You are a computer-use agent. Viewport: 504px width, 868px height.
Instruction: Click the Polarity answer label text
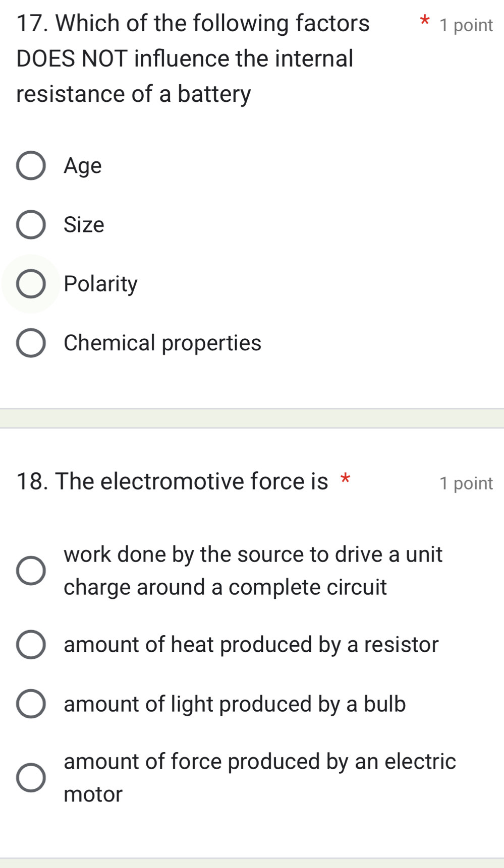100,283
